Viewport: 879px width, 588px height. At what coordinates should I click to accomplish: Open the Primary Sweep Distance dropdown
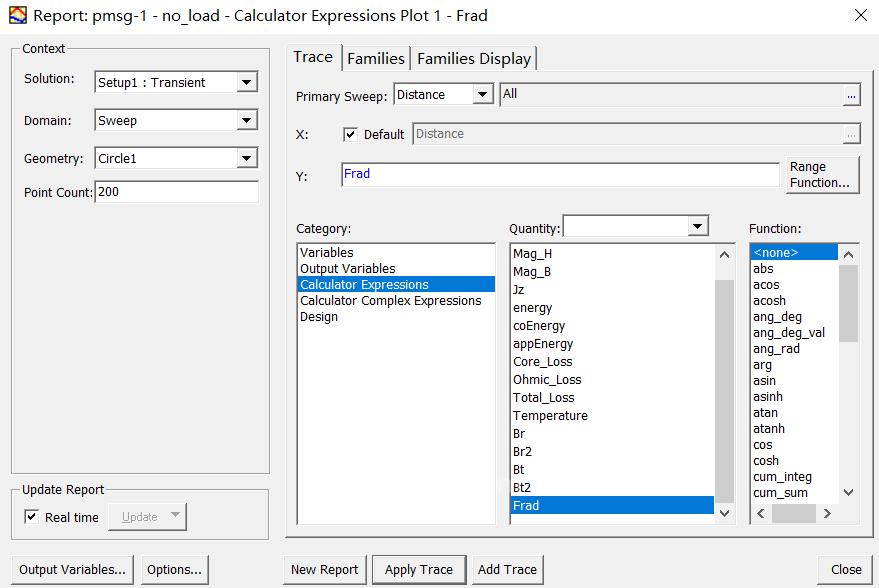pos(483,95)
